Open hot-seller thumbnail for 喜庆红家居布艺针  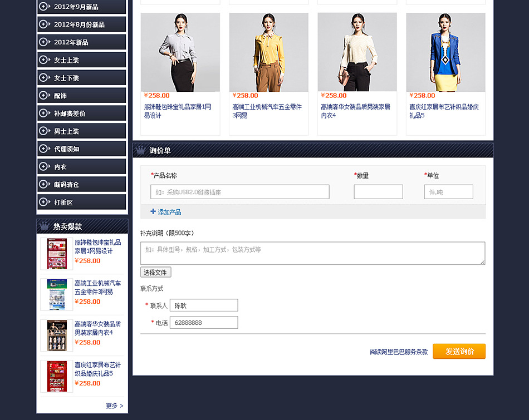(x=57, y=376)
